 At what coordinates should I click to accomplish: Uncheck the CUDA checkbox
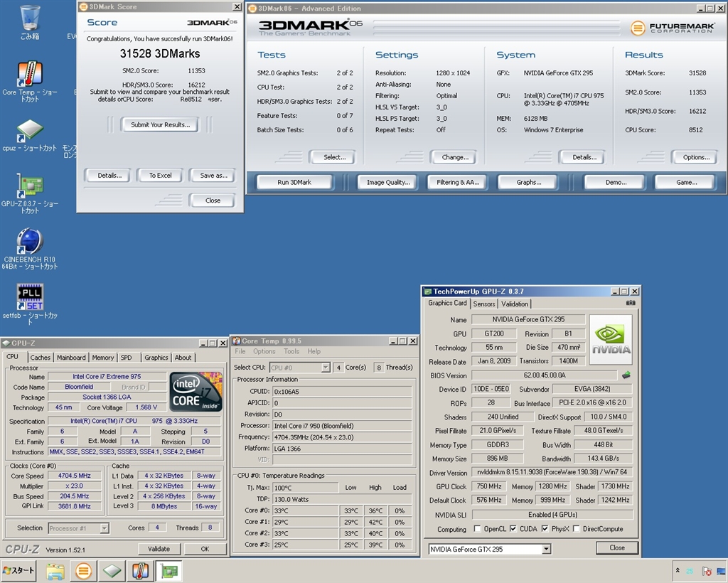pos(513,529)
